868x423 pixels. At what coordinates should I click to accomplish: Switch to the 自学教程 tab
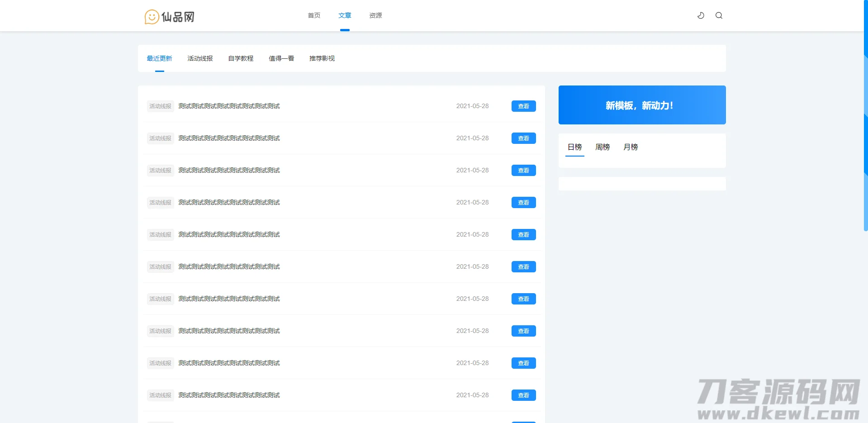pyautogui.click(x=241, y=58)
